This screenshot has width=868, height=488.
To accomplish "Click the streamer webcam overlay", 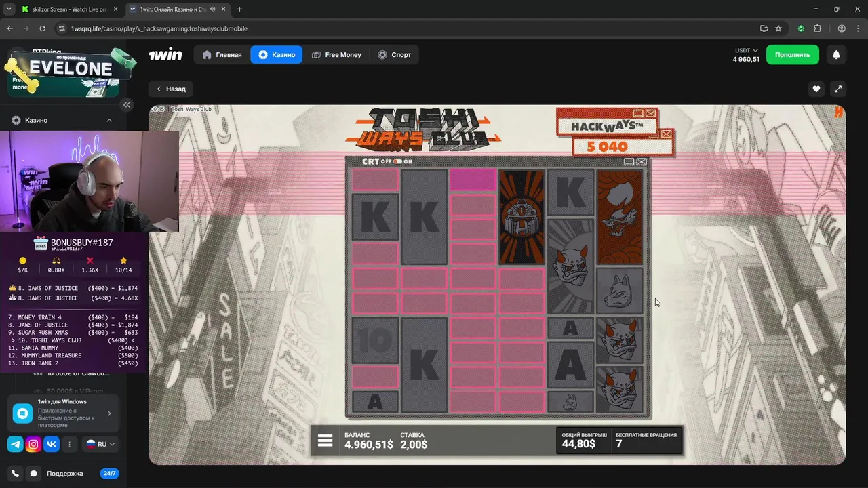I will coord(90,181).
